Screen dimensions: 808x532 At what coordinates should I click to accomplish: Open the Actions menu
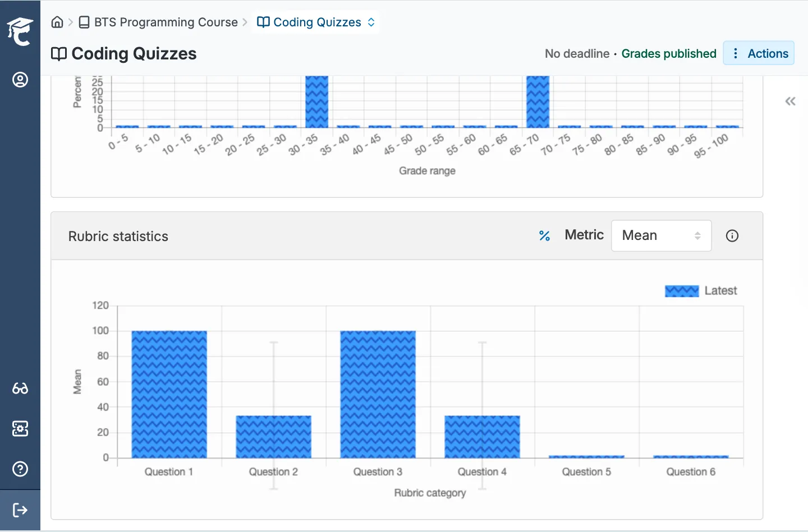click(x=759, y=53)
